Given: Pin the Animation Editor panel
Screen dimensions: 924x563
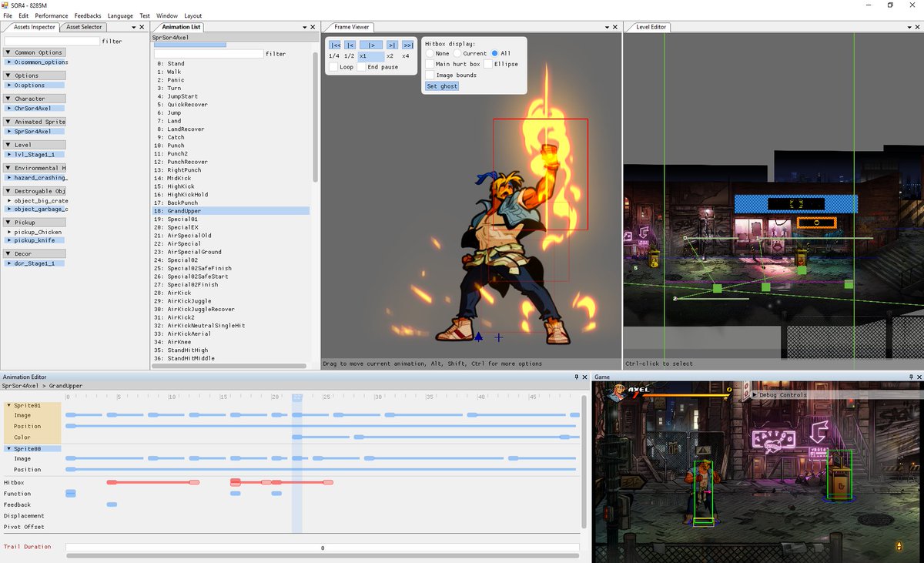Looking at the screenshot, I should pyautogui.click(x=576, y=377).
